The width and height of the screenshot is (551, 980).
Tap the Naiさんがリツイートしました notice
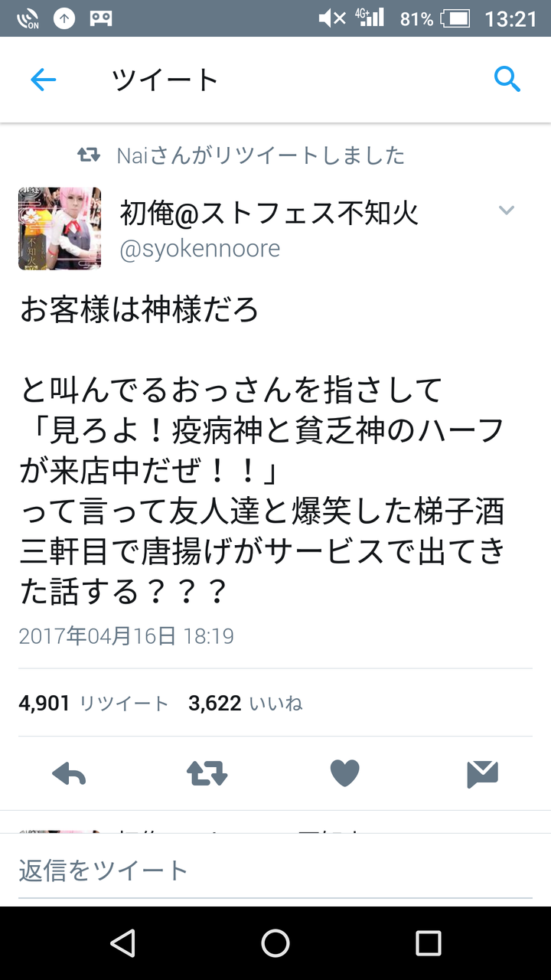tap(241, 155)
